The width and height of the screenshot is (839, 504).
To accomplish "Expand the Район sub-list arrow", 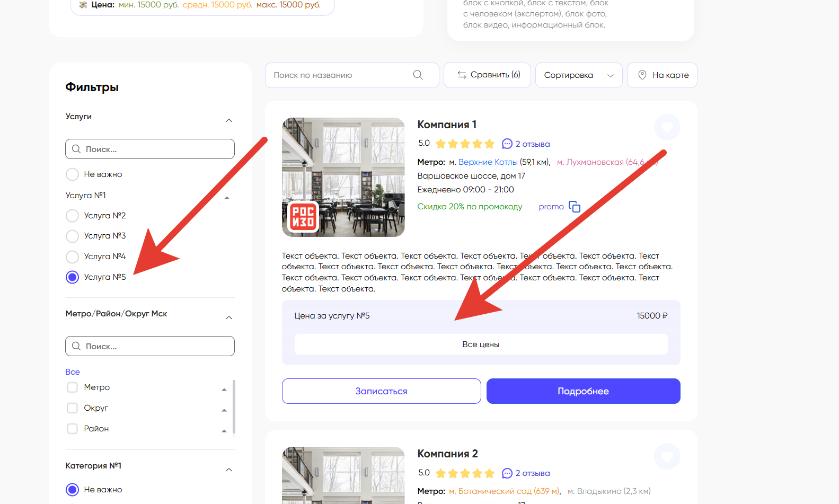I will [224, 431].
